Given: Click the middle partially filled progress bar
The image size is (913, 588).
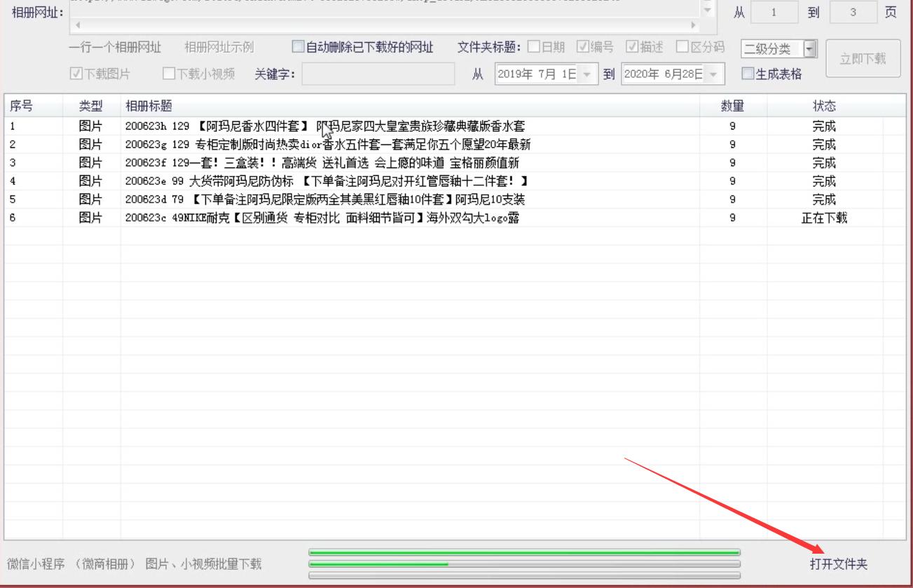Looking at the screenshot, I should [x=524, y=564].
